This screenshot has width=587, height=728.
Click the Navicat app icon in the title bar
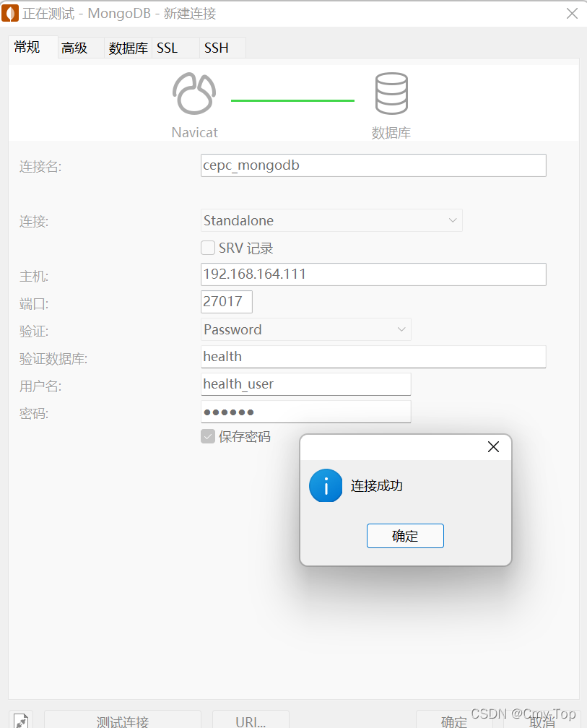coord(10,13)
